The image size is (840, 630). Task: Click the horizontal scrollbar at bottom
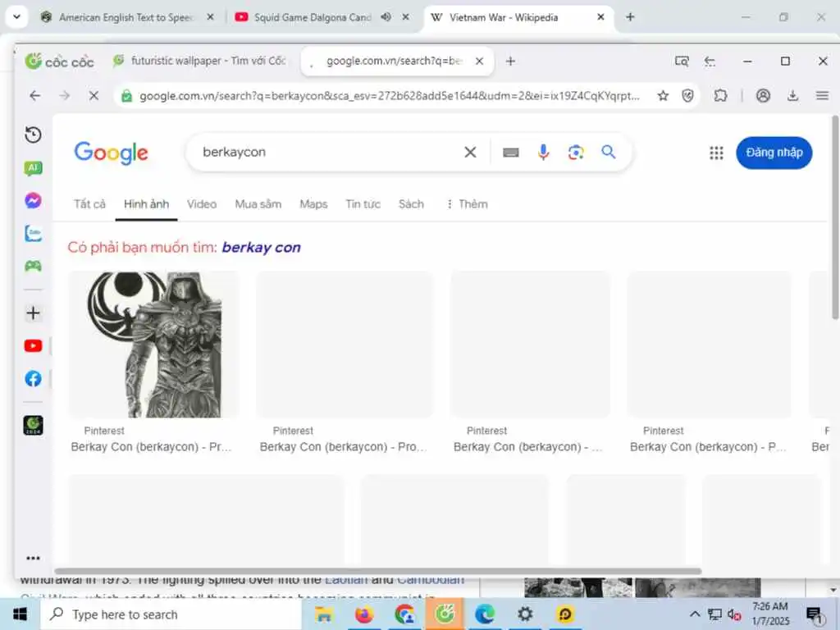(377, 571)
